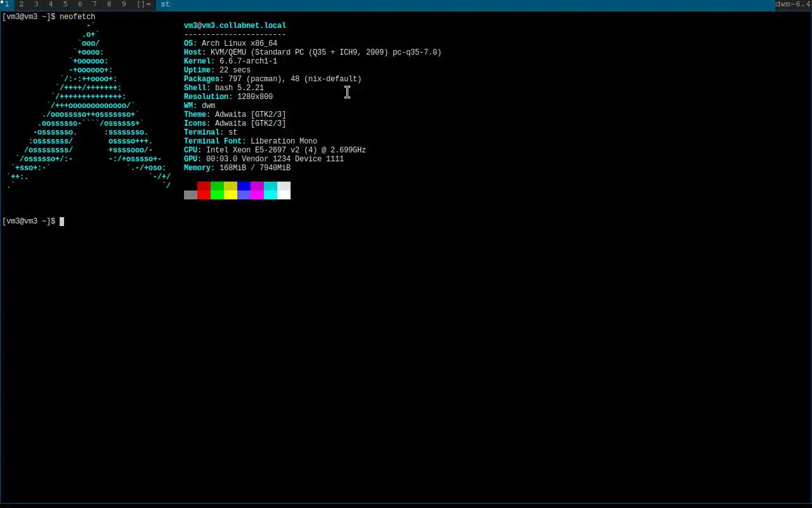Pick the pure white swatch in lower row
The width and height of the screenshot is (812, 508).
(284, 195)
